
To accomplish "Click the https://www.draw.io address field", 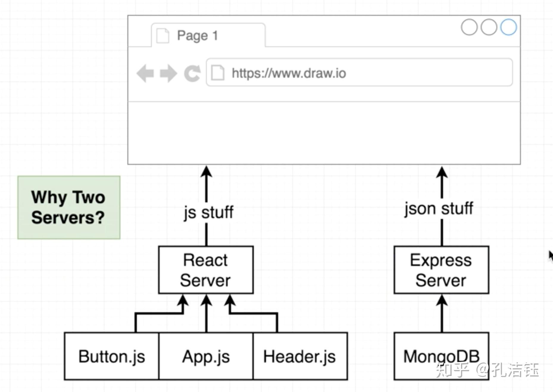I will [x=359, y=73].
